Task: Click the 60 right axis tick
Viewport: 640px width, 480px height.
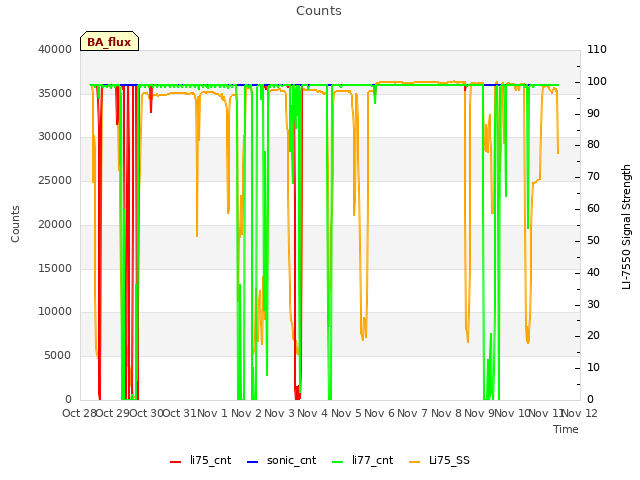Action: point(593,209)
